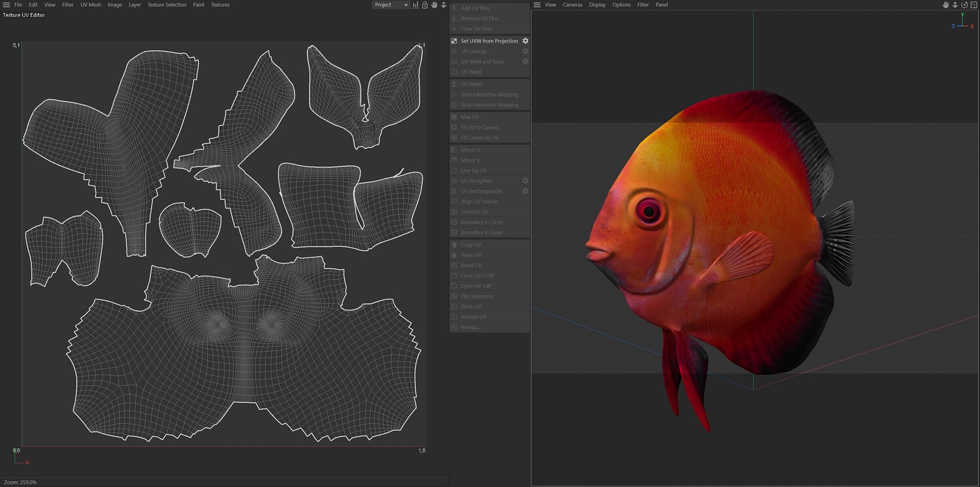The height and width of the screenshot is (487, 980).
Task: Open the Layer menu
Action: tap(135, 5)
